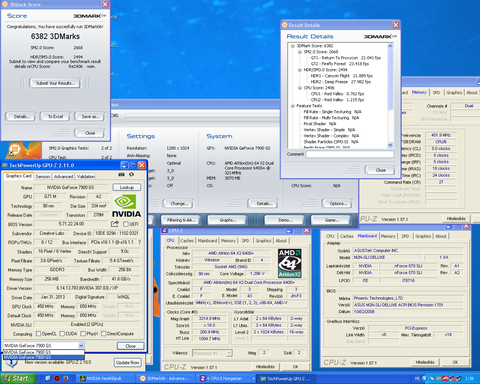
Task: Click the Bus Interface question mark
Action: [x=139, y=242]
